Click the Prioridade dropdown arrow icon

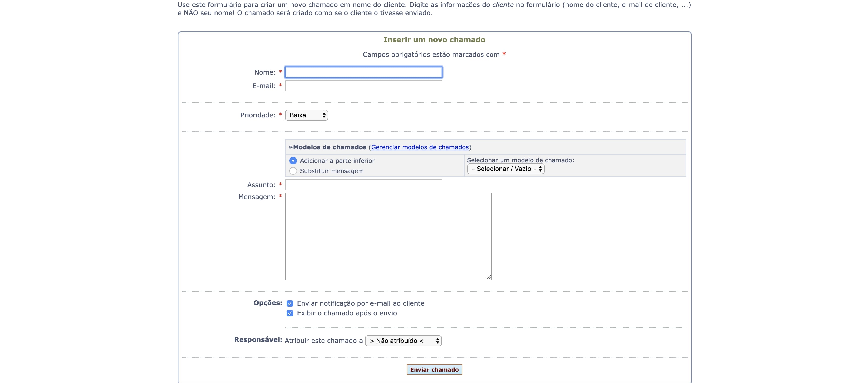click(324, 115)
